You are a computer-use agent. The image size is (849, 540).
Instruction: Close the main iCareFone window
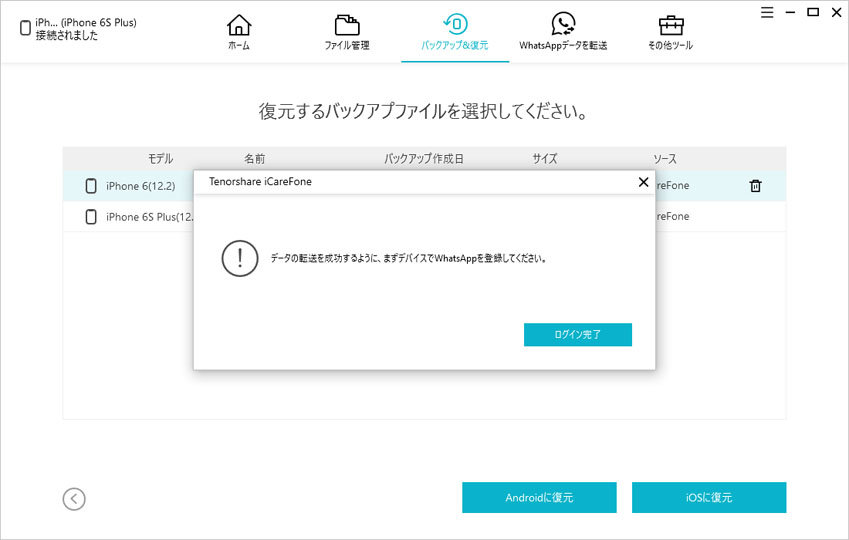click(x=836, y=12)
